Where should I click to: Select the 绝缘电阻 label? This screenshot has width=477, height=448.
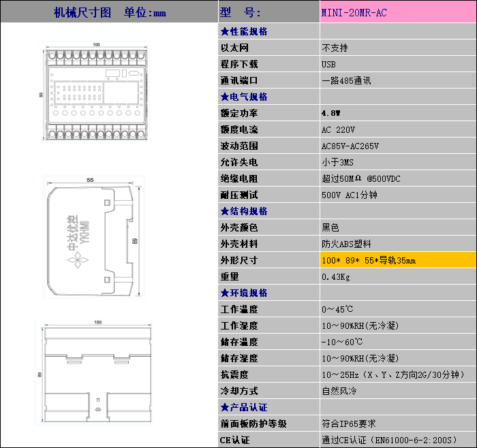pyautogui.click(x=239, y=178)
